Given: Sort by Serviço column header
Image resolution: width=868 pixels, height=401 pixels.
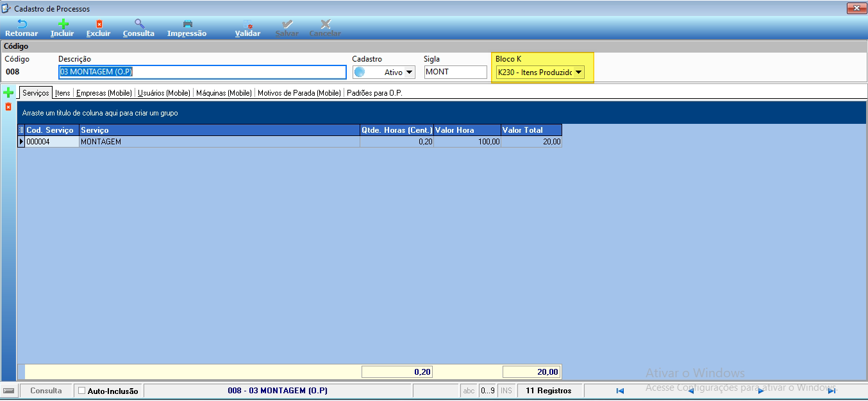Looking at the screenshot, I should coord(219,130).
